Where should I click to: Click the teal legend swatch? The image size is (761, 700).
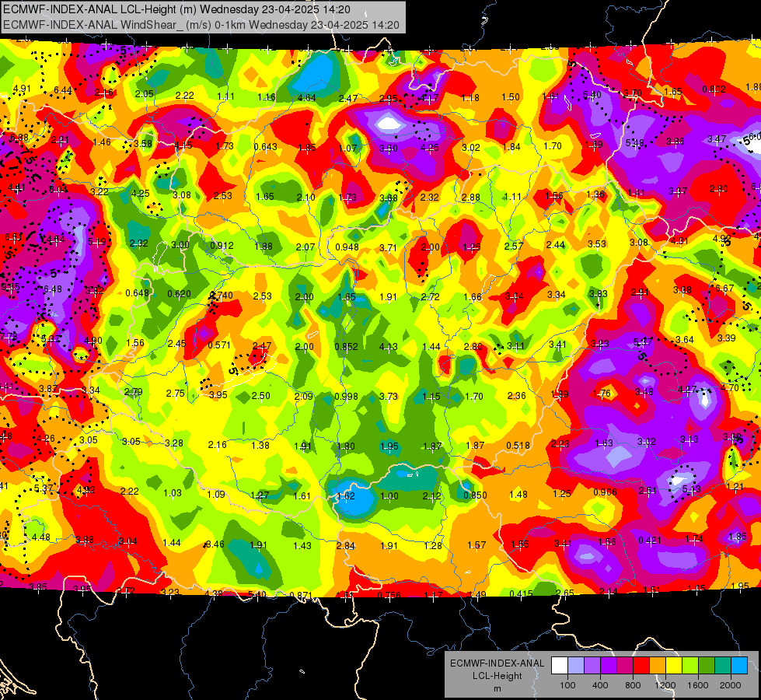tap(723, 665)
